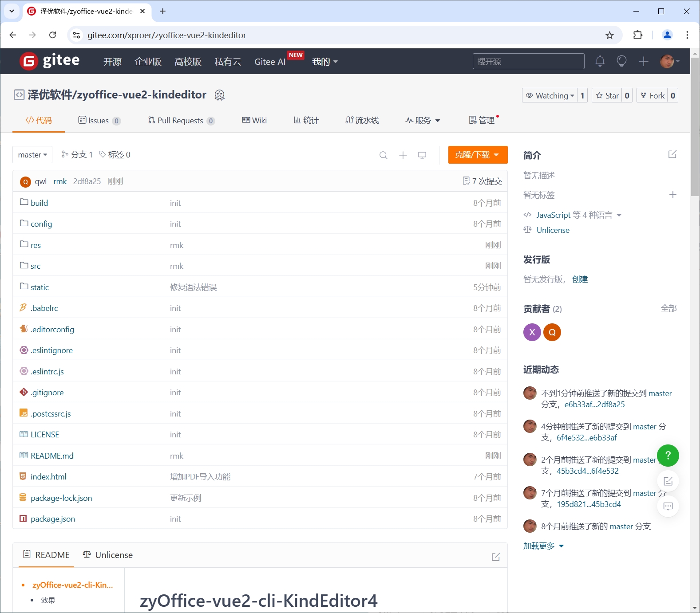The image size is (700, 613).
Task: Open the 克隆/下载 dropdown button
Action: pos(478,155)
